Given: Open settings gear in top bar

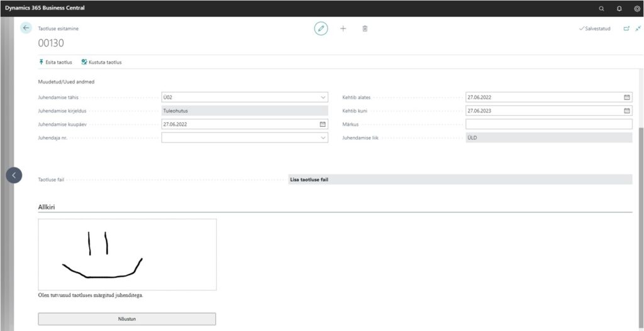Looking at the screenshot, I should (x=637, y=8).
